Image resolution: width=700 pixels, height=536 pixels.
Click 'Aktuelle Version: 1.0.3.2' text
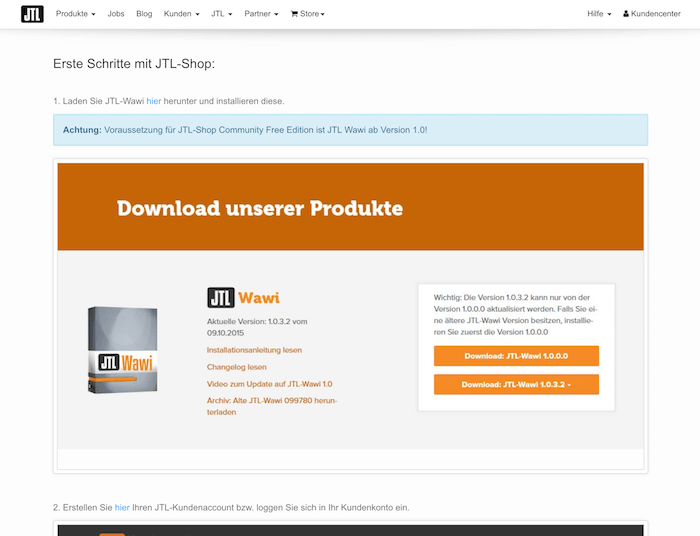tap(257, 327)
